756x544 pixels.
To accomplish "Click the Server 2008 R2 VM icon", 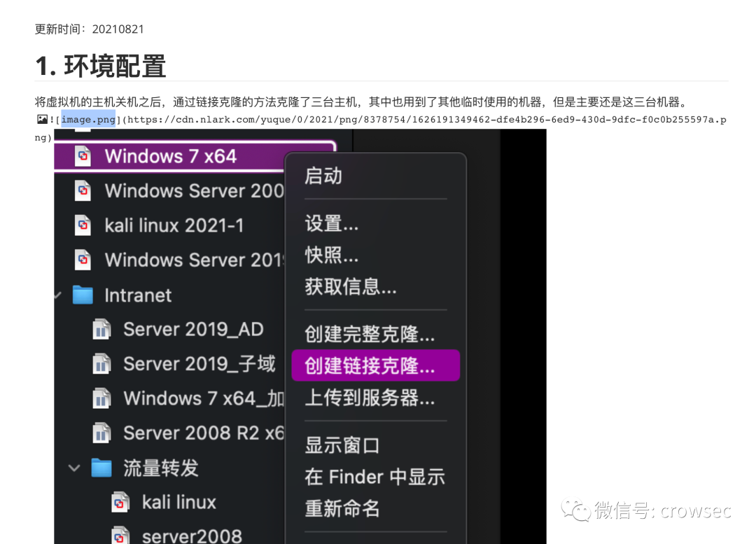I will click(x=101, y=433).
